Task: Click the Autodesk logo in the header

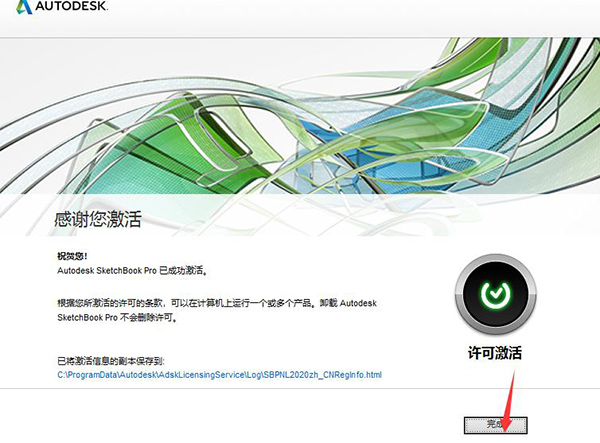Action: point(62,7)
